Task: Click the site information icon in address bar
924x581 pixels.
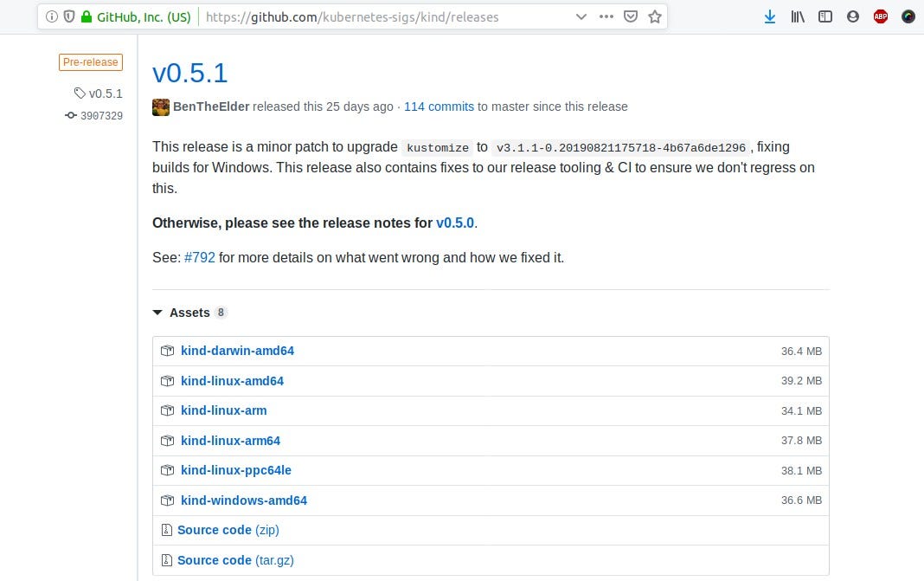Action: 52,17
